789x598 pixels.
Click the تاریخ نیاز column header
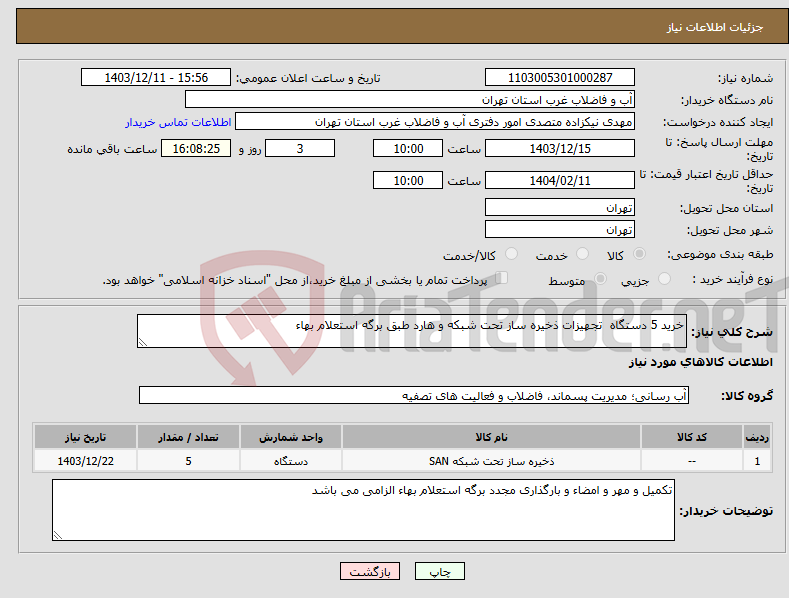point(86,437)
